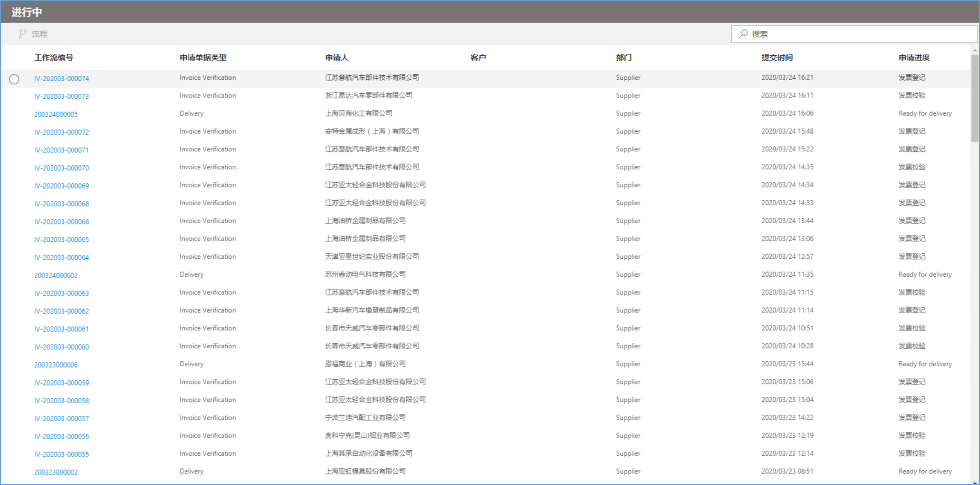Click timestamp 2020/03/24 16:21
The image size is (980, 485).
tap(787, 77)
